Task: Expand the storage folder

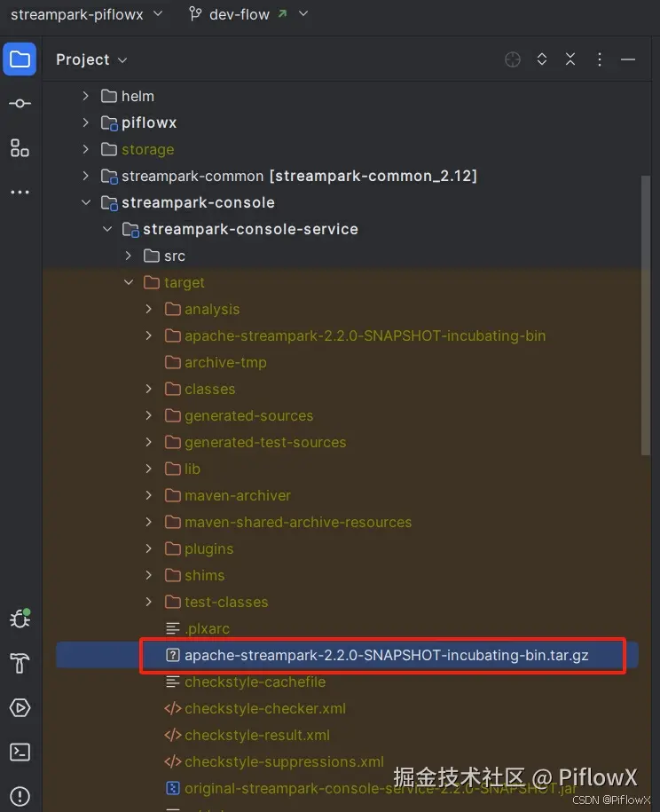Action: click(x=85, y=149)
